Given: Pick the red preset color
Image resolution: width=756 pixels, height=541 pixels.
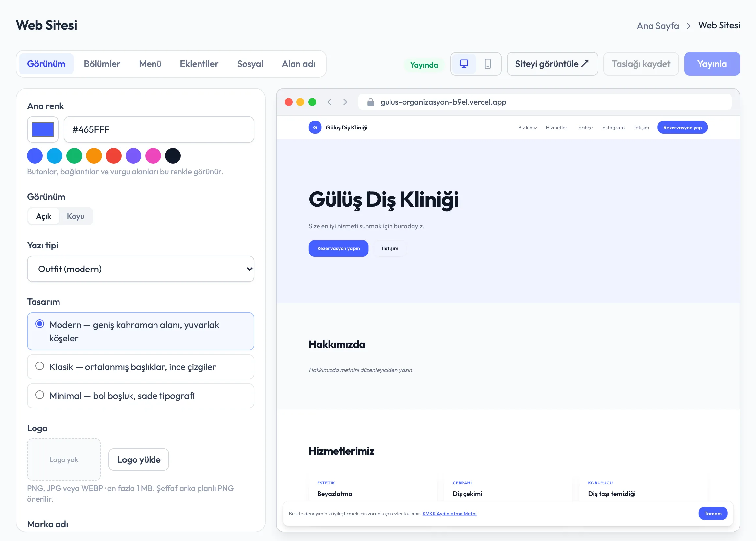Looking at the screenshot, I should (x=114, y=155).
